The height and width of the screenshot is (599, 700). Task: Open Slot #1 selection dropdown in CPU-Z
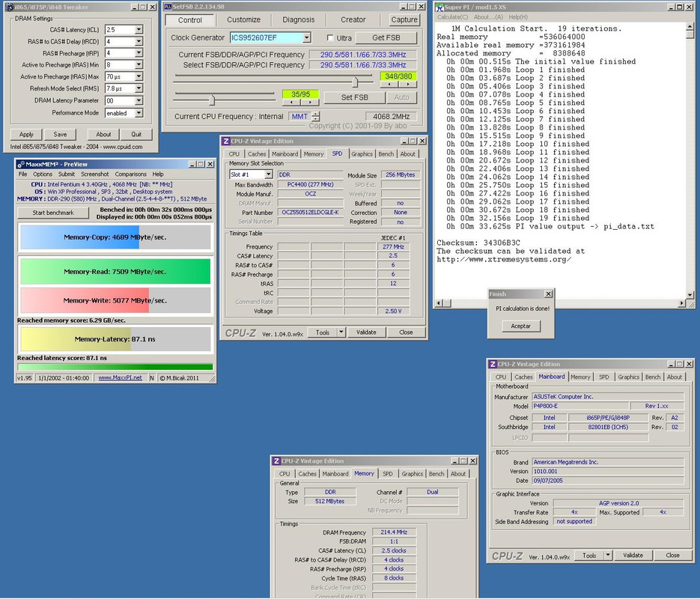pyautogui.click(x=268, y=174)
